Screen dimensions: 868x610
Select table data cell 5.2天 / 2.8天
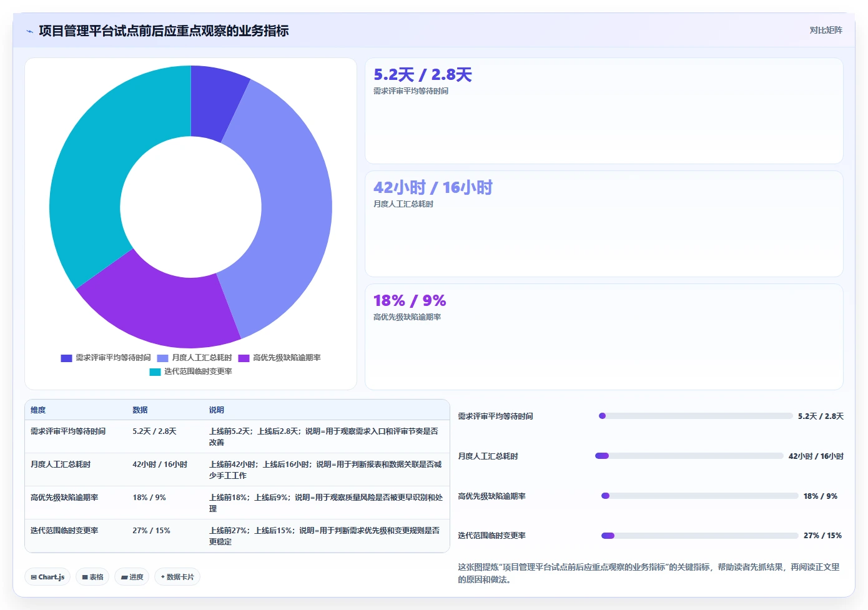click(x=154, y=431)
